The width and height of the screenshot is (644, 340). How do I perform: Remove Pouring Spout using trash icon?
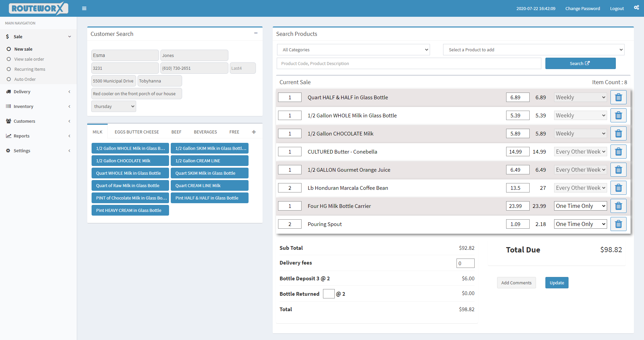[619, 224]
